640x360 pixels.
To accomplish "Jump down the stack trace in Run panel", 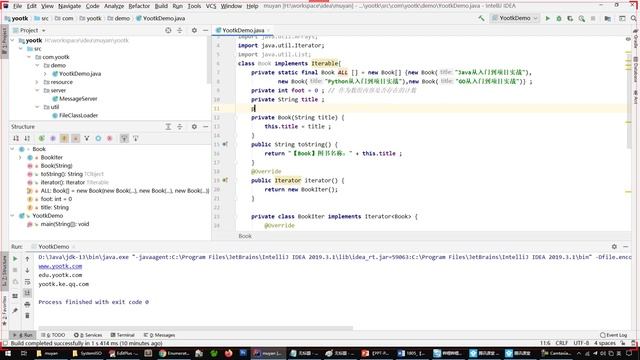I will [27, 270].
